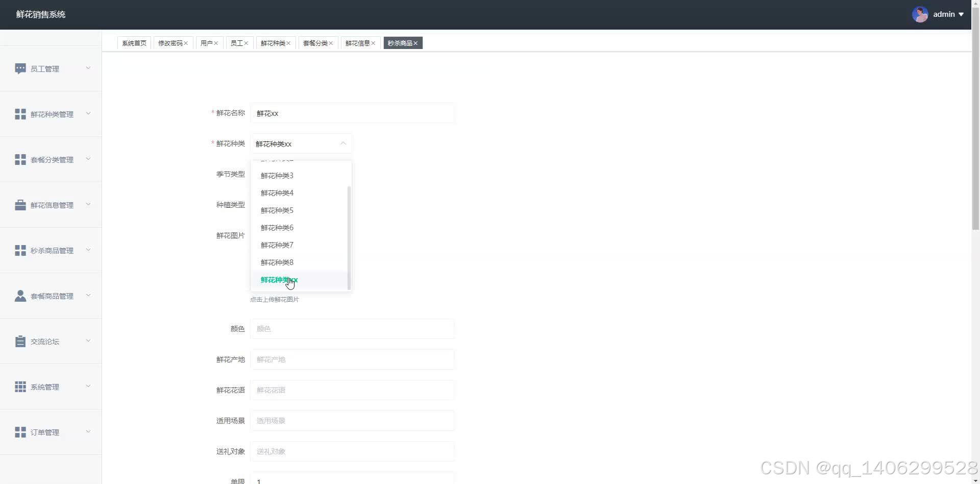Click the 订单管理 grid icon

pos(20,432)
